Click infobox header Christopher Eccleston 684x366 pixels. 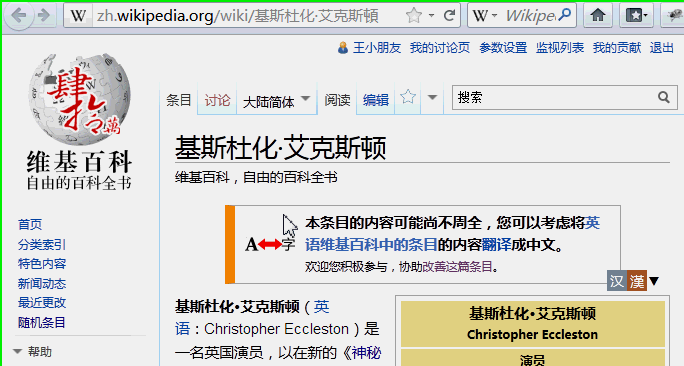click(532, 335)
